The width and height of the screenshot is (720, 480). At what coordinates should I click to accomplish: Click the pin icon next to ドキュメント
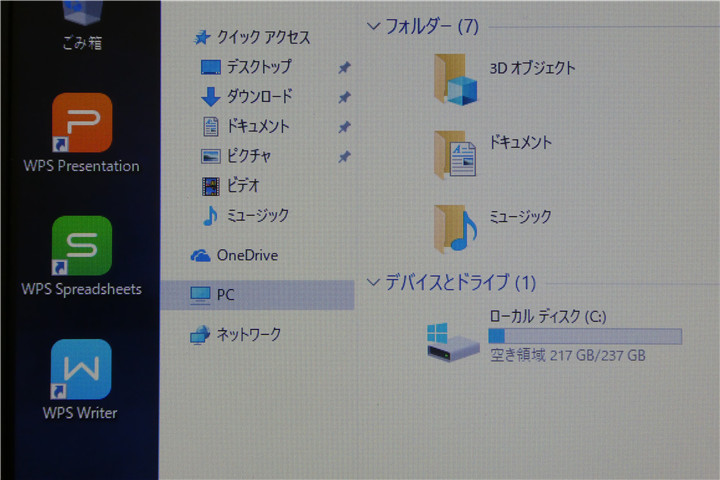point(344,127)
